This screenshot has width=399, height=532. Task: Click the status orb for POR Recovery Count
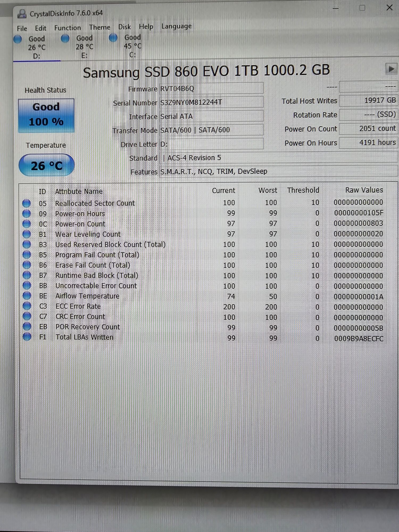(27, 326)
